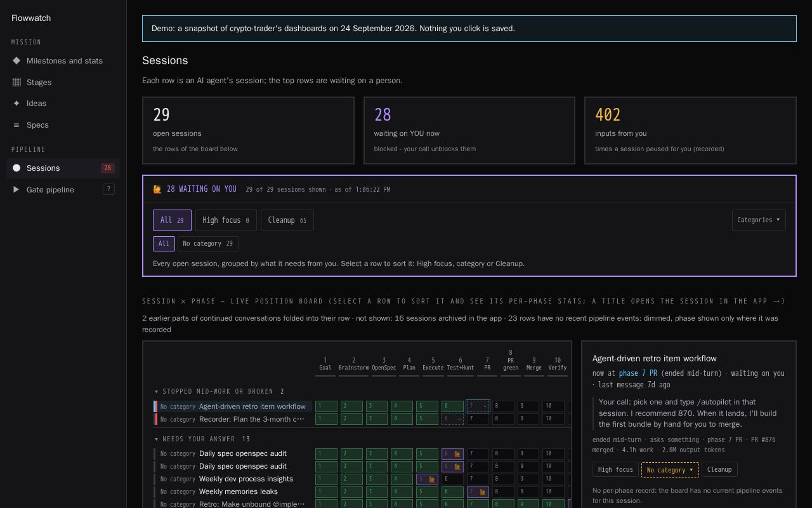Click the Flowwatch app title
Viewport: 812px width, 508px height.
[31, 18]
